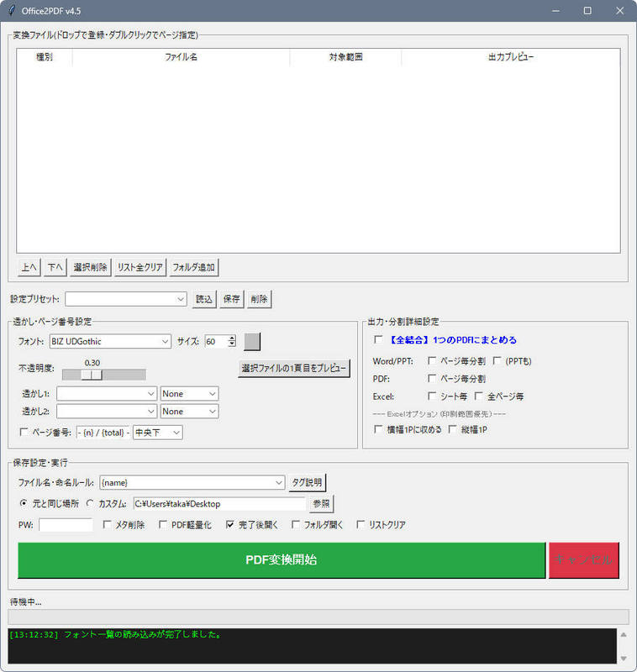Enable the 全結合 merge into one PDF checkbox
Viewport: 637px width, 672px height.
(378, 340)
